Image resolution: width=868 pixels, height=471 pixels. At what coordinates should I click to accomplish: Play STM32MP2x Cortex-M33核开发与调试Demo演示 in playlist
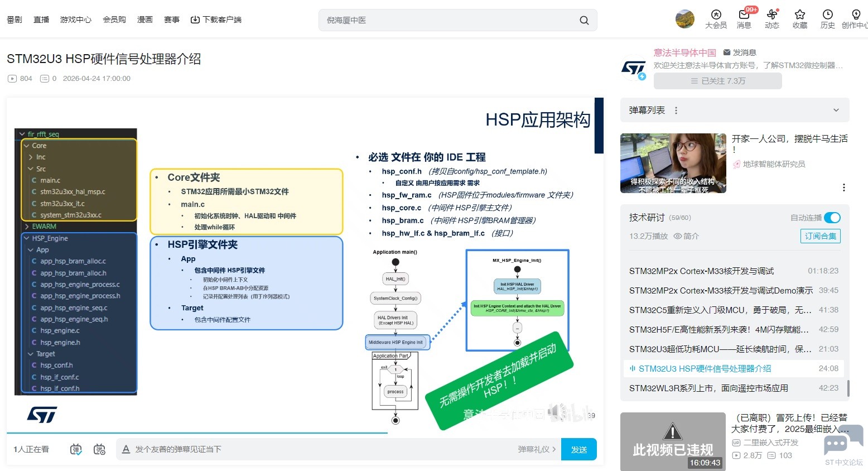pos(734,291)
